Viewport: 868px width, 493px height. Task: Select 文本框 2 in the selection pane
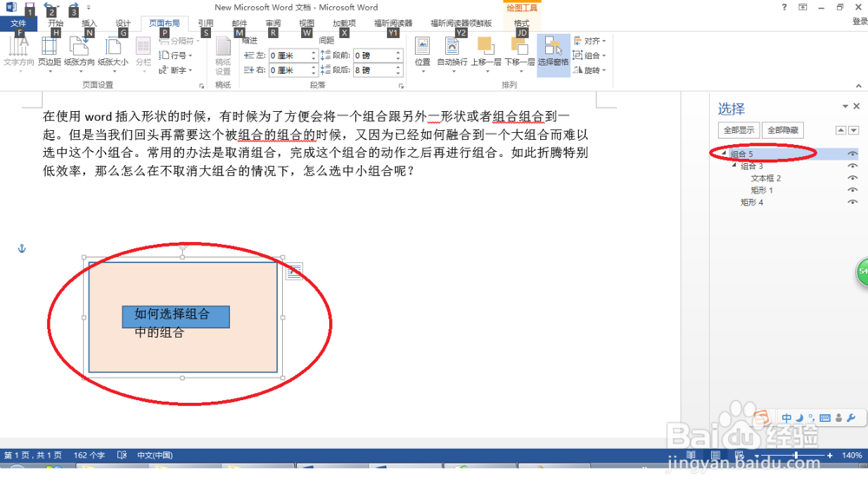766,178
